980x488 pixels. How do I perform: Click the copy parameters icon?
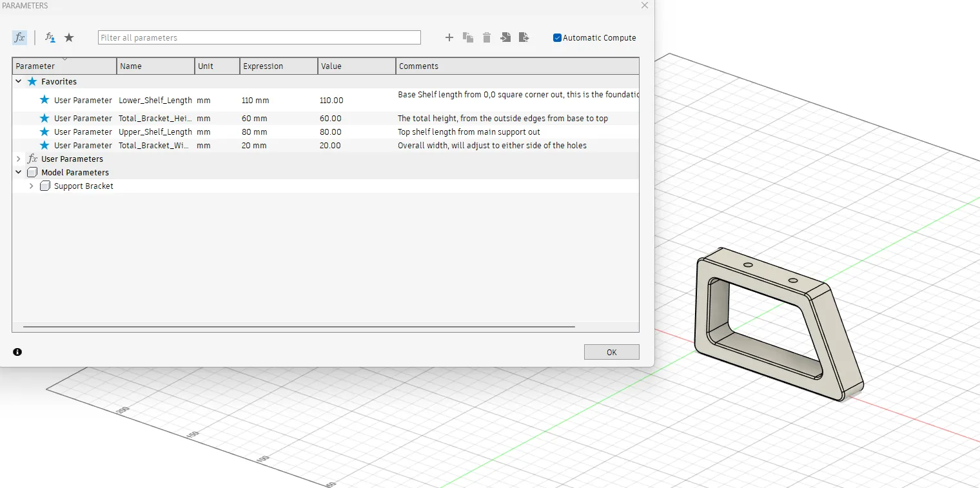coord(468,37)
